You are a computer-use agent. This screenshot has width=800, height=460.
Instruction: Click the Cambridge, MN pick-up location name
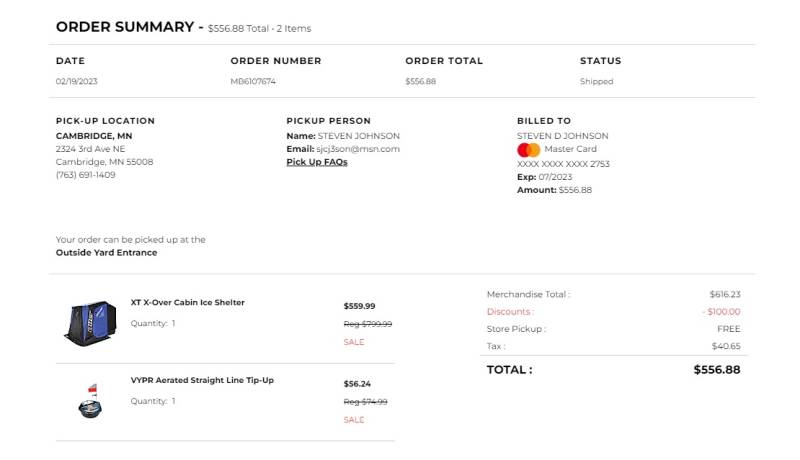point(94,136)
